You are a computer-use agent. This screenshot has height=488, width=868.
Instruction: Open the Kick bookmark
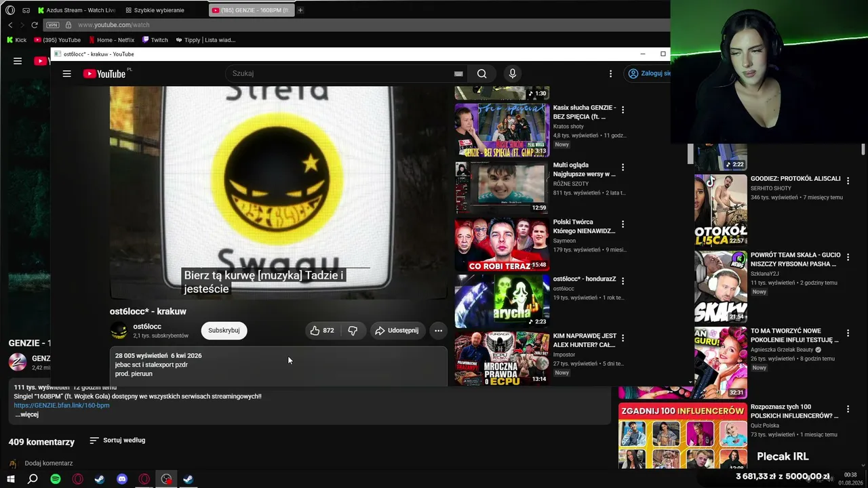tap(16, 40)
